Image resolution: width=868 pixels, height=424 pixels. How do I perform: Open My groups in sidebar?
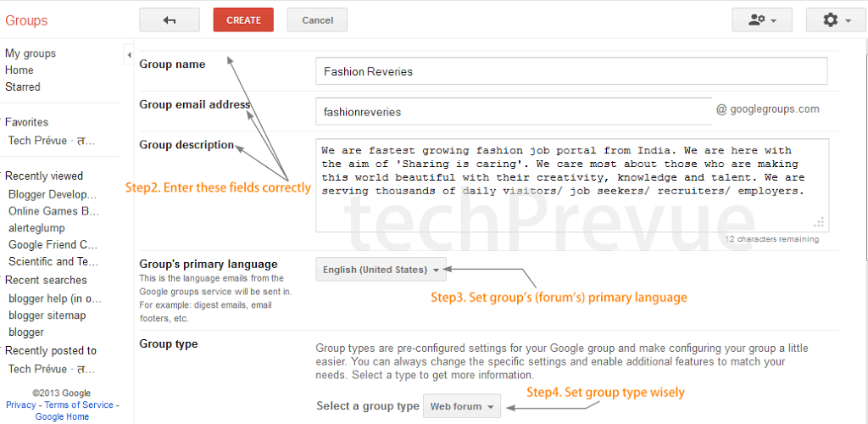(x=31, y=53)
